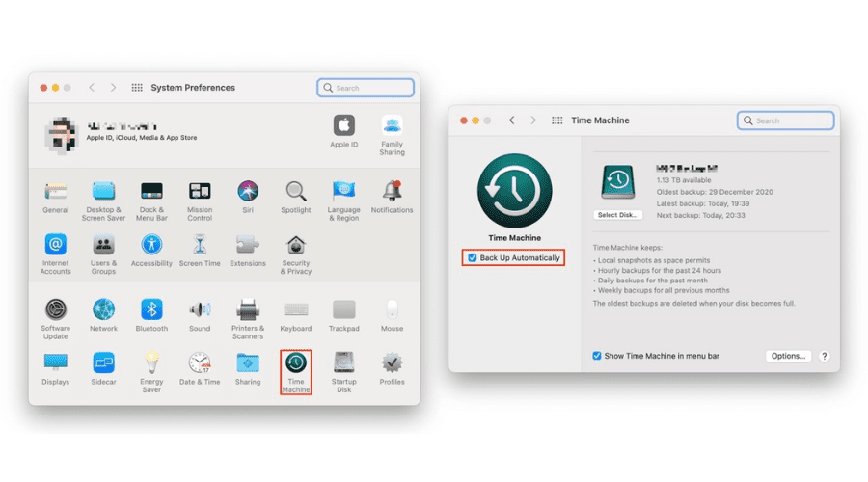Click the user account profile picture
This screenshot has width=868, height=482.
61,134
